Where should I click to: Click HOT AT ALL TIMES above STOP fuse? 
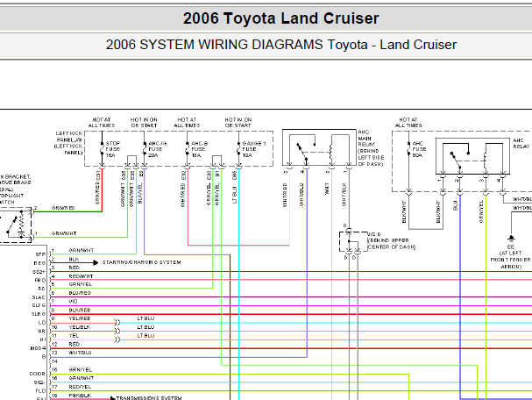point(102,123)
